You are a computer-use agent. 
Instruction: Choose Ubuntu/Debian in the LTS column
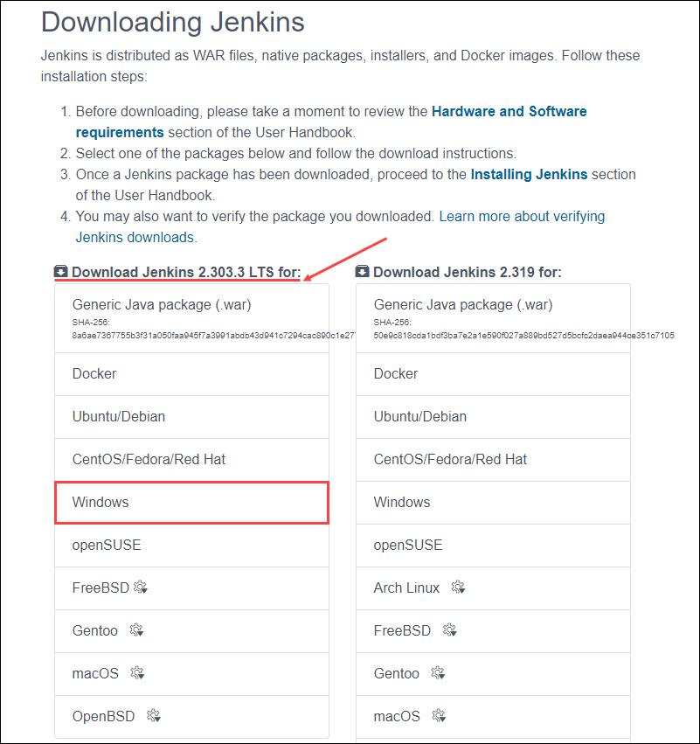[117, 416]
